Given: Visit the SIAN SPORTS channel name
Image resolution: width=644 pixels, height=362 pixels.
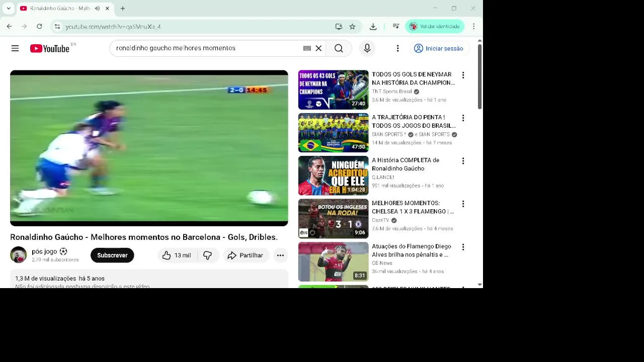Looking at the screenshot, I should [388, 135].
